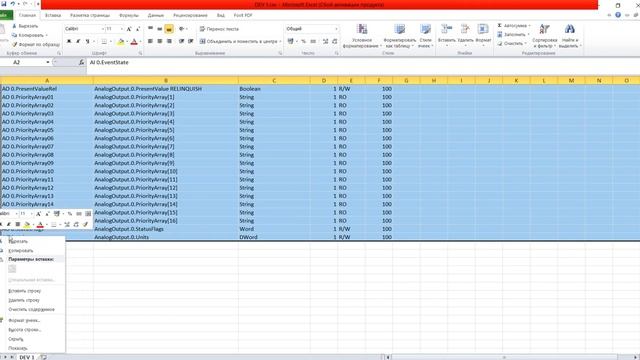Toggle Italic in the ribbon font group
Screen dimensions: 640x360
coord(78,41)
